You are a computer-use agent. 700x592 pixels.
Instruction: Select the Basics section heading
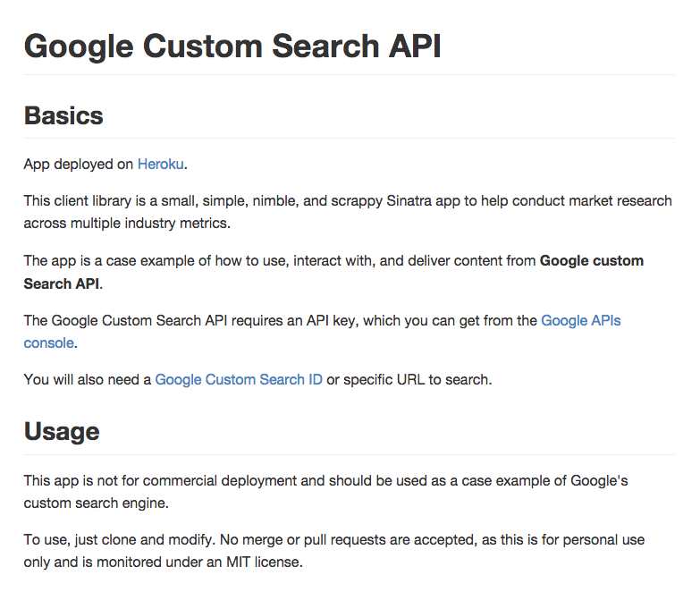tap(63, 115)
